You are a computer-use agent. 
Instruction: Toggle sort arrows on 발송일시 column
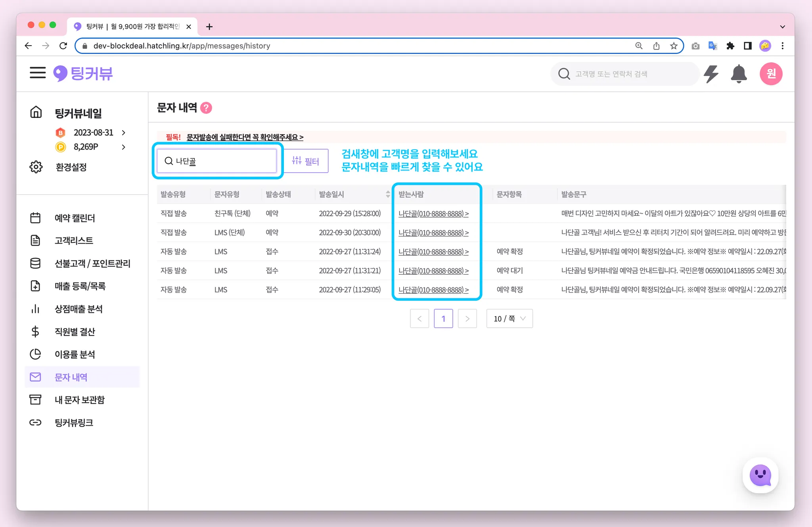pyautogui.click(x=387, y=194)
